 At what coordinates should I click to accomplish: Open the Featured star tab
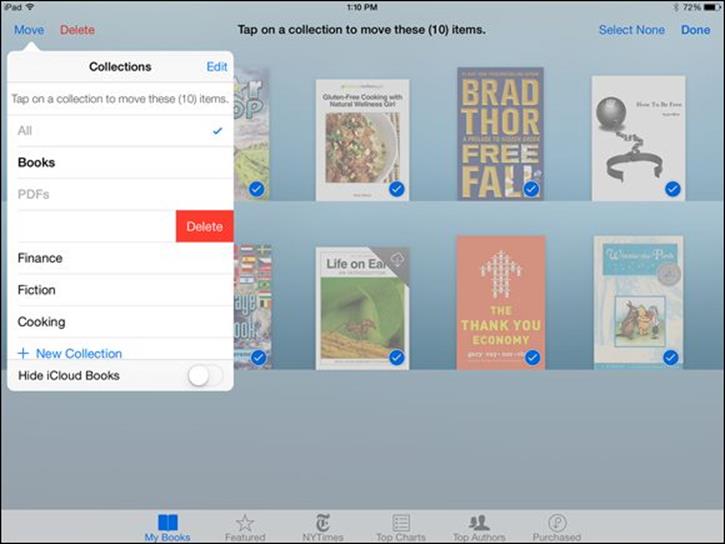tap(245, 528)
